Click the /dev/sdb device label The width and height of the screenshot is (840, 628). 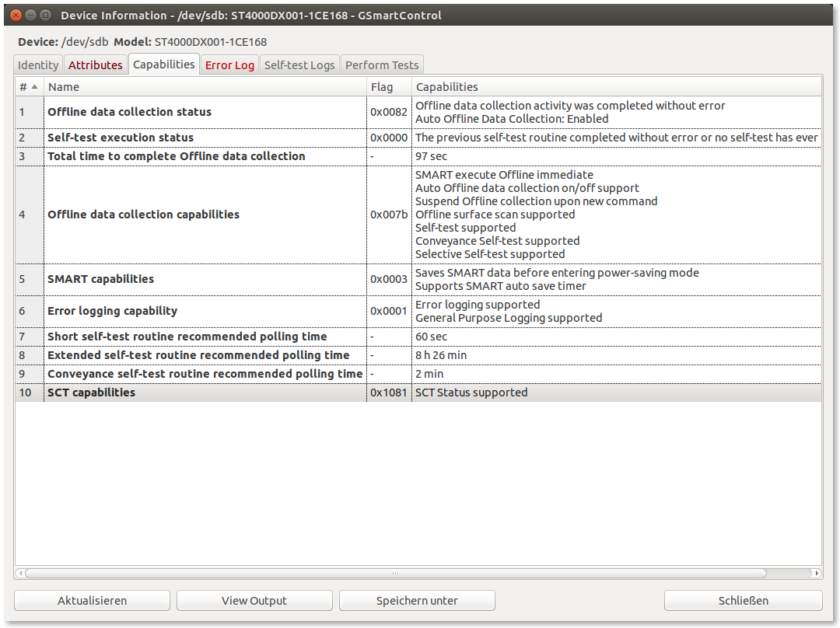click(86, 42)
